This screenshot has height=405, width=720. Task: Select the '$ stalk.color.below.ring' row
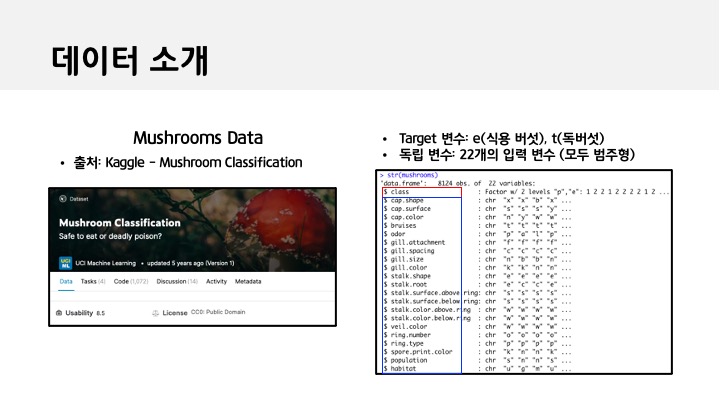[x=478, y=318]
